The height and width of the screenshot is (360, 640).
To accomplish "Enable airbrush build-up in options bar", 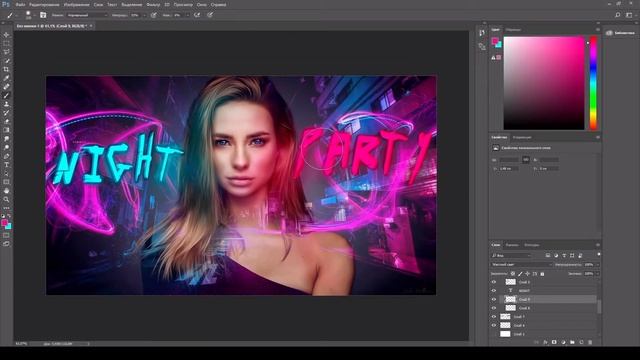I will pos(197,15).
